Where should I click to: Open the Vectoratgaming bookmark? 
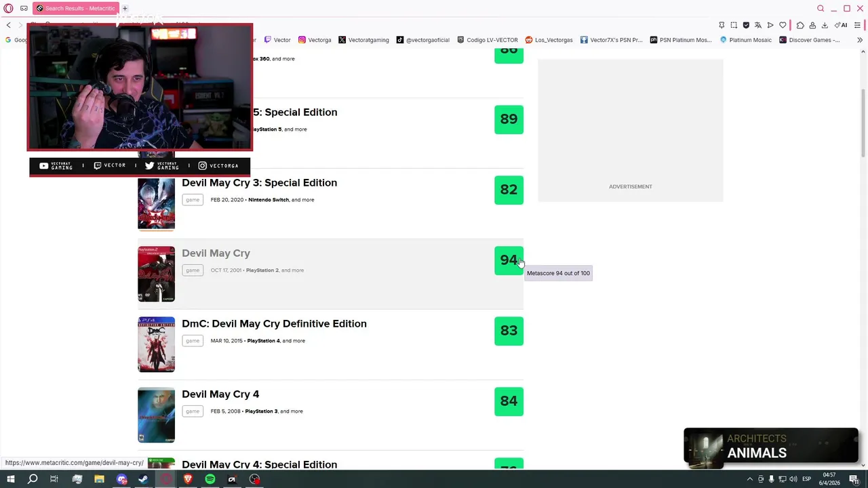click(363, 40)
